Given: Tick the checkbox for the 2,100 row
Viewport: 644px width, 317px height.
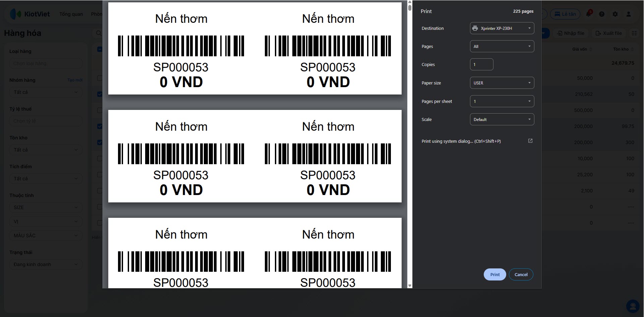Looking at the screenshot, I should click(x=100, y=191).
